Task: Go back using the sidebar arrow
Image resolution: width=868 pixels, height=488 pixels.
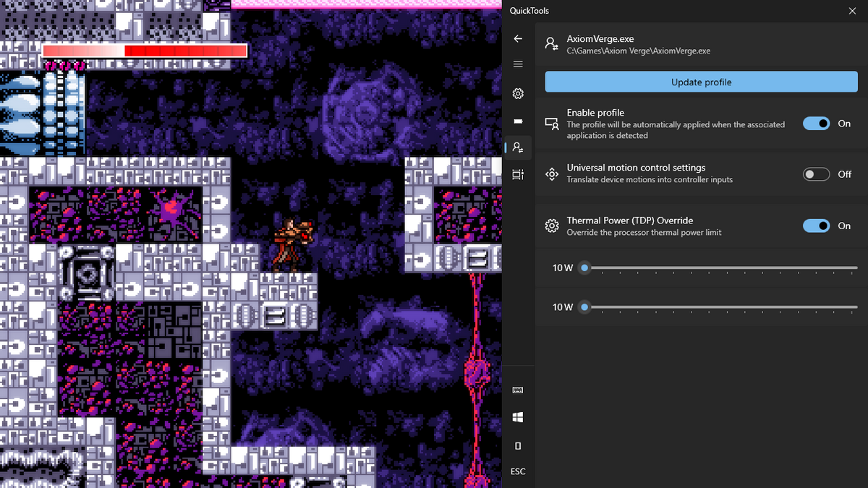Action: [518, 38]
